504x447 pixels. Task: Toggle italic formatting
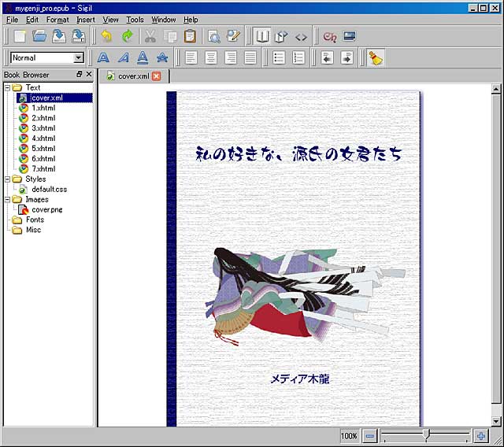coord(123,57)
